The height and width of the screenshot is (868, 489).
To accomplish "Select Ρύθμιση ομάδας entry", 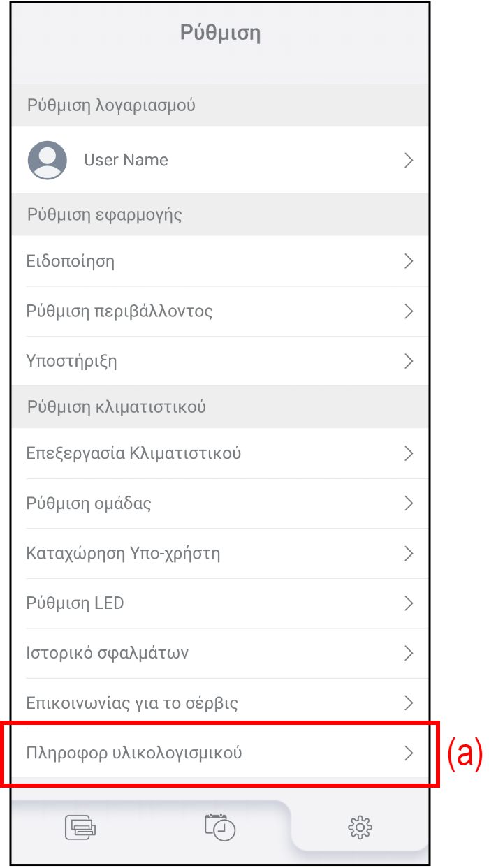I will (89, 503).
